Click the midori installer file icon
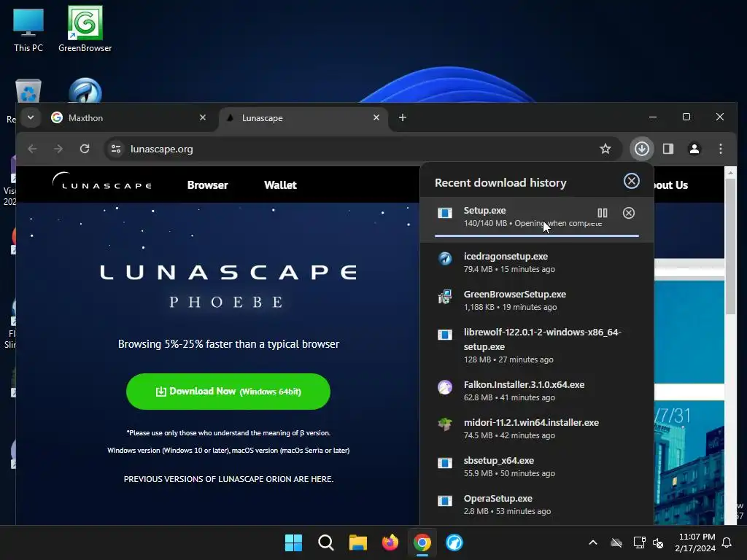Image resolution: width=747 pixels, height=560 pixels. [445, 424]
